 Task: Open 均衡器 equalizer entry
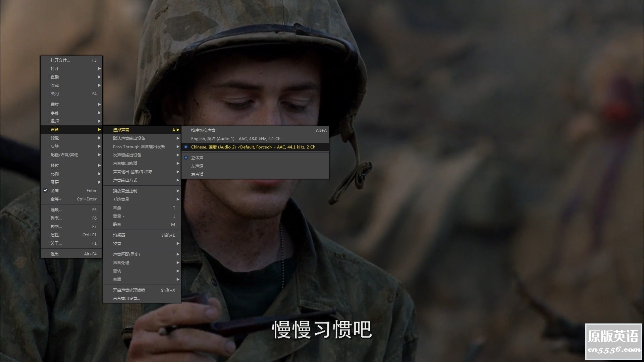tap(142, 235)
